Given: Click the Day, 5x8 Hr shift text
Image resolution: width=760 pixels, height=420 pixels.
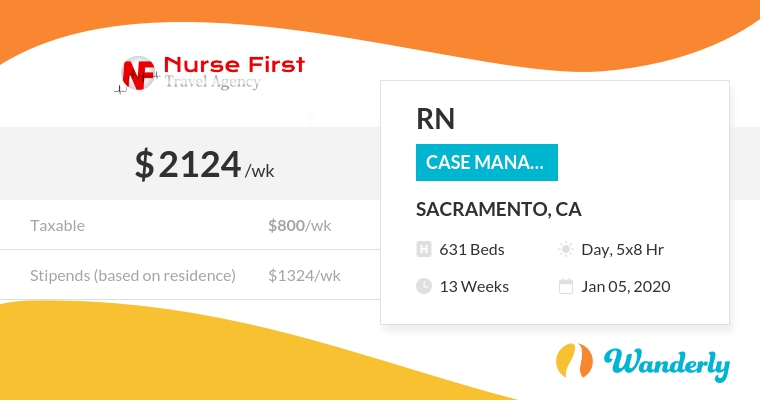Looking at the screenshot, I should click(x=623, y=249).
